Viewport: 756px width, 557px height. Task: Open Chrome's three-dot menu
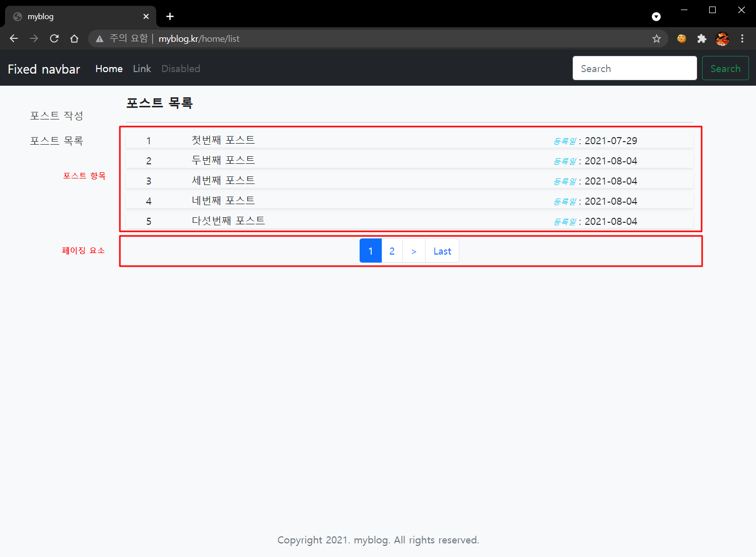tap(742, 39)
